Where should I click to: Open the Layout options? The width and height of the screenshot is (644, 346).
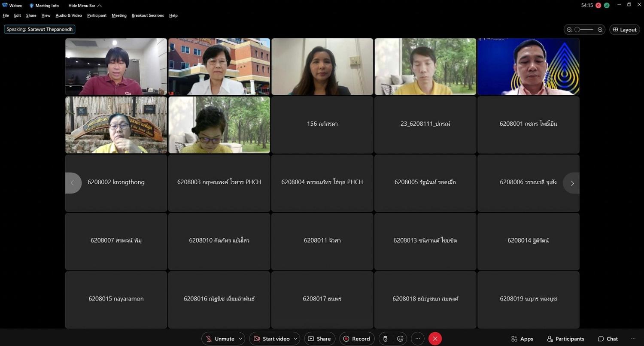pyautogui.click(x=625, y=30)
